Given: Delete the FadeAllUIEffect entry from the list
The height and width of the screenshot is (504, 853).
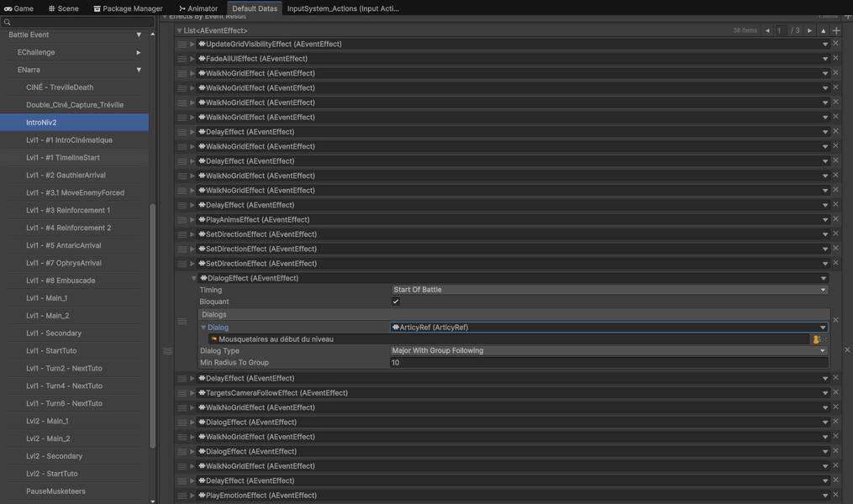Looking at the screenshot, I should click(835, 59).
